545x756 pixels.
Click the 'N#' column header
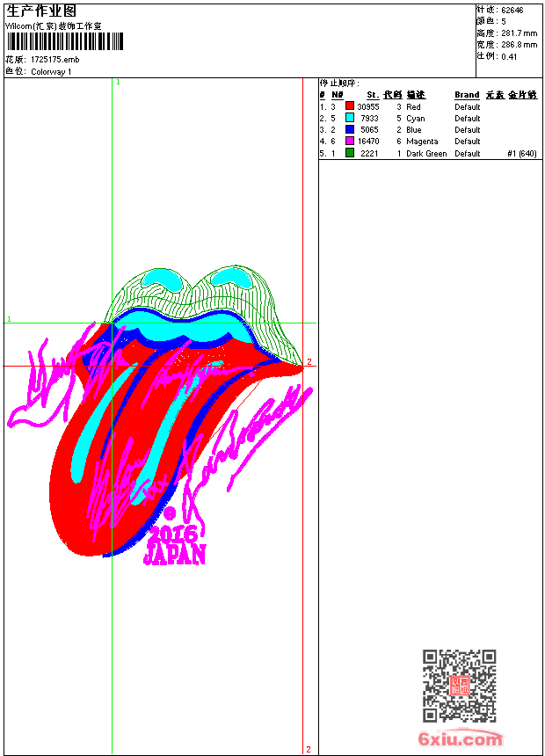338,95
